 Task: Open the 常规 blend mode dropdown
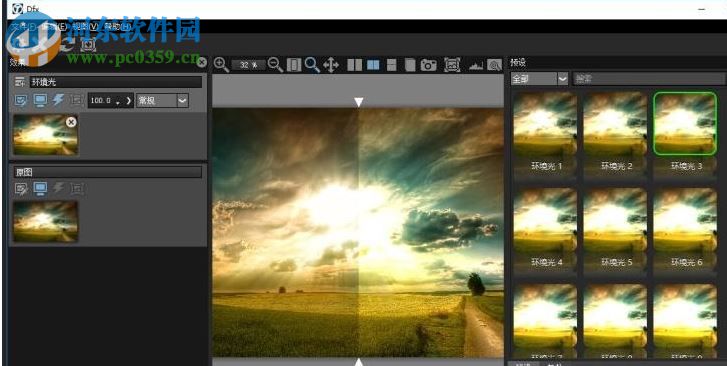(162, 100)
